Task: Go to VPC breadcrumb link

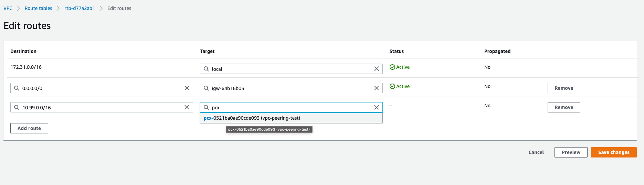Action: [x=8, y=8]
